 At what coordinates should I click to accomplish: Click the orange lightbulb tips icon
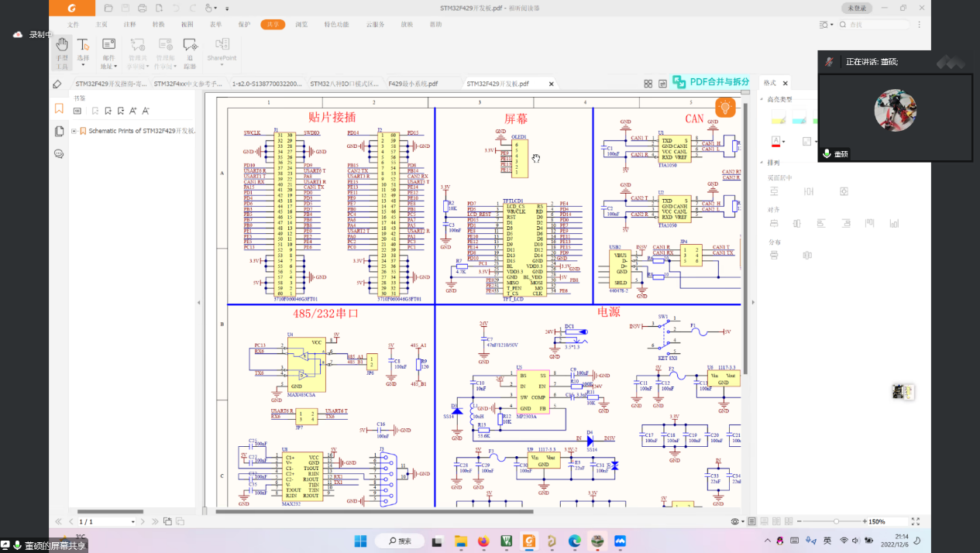725,107
